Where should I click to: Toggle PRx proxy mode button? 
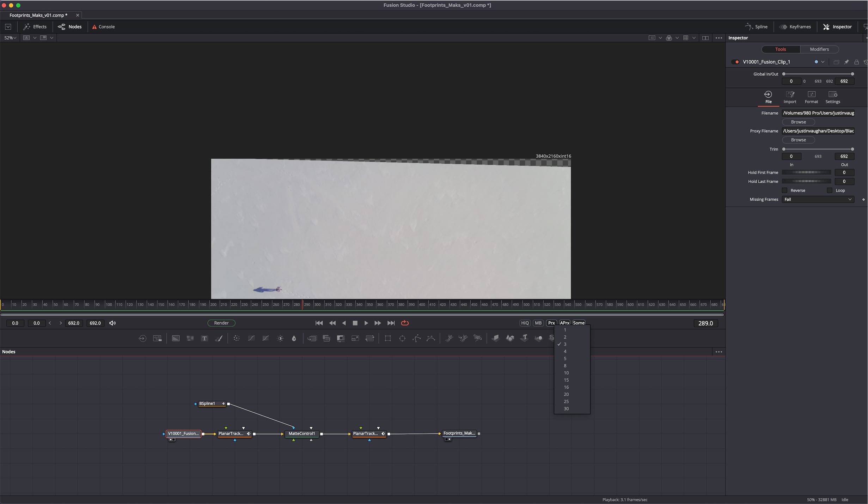[x=551, y=323]
